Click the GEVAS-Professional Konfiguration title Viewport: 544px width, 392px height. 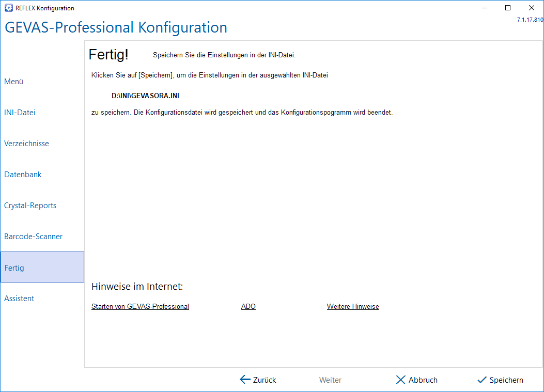[116, 27]
